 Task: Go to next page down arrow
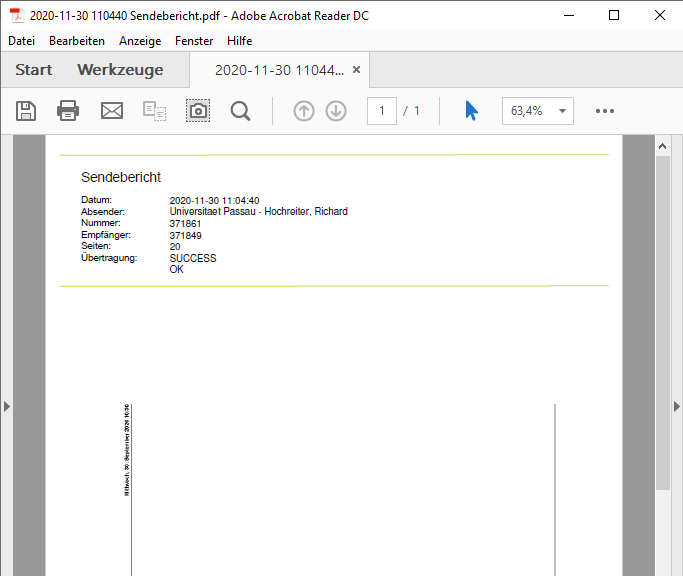click(x=336, y=111)
